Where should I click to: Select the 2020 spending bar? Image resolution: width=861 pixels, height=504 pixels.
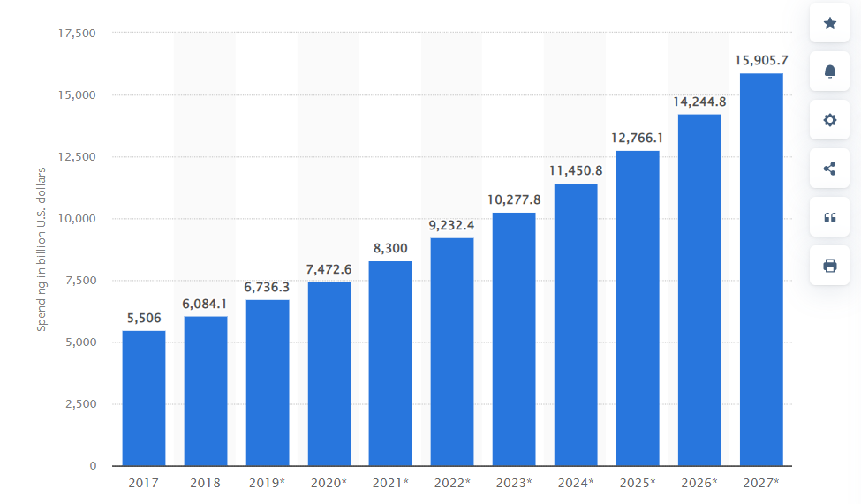point(329,374)
